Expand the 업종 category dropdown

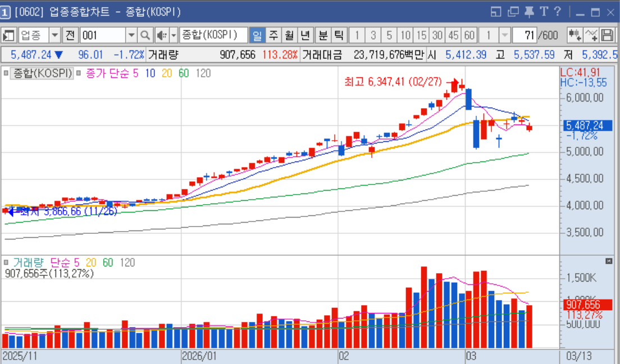[54, 35]
